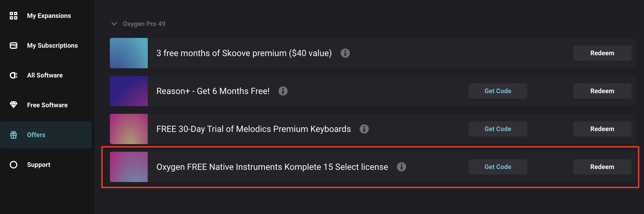Click the Skoove premium offer thumbnail
The width and height of the screenshot is (644, 214).
pos(129,53)
